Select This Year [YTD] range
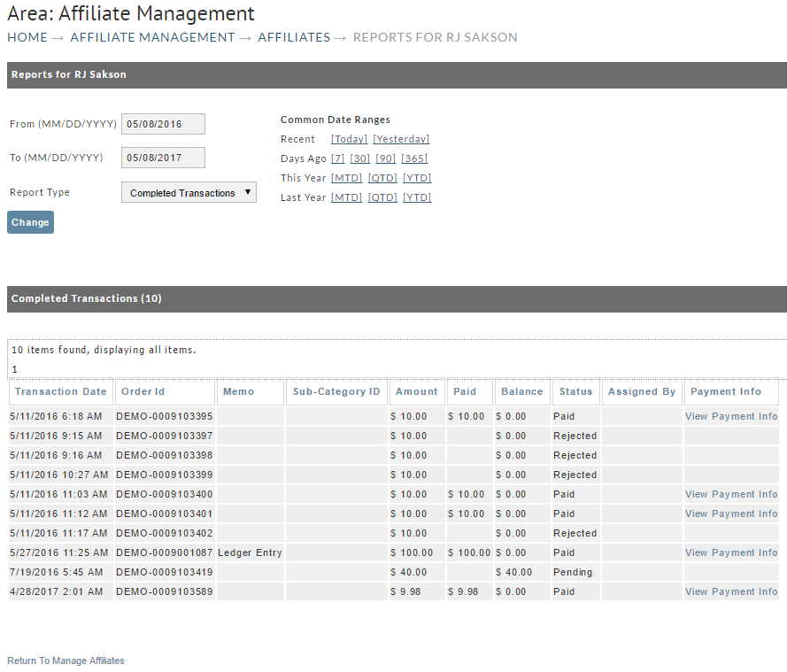Viewport: 787px width, 672px height. point(417,178)
